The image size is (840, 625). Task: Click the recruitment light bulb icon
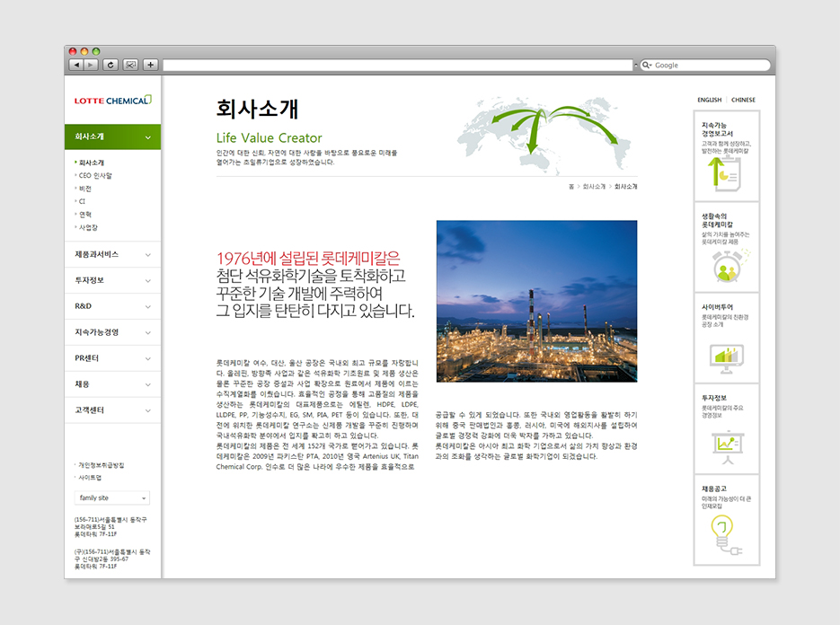(x=725, y=535)
